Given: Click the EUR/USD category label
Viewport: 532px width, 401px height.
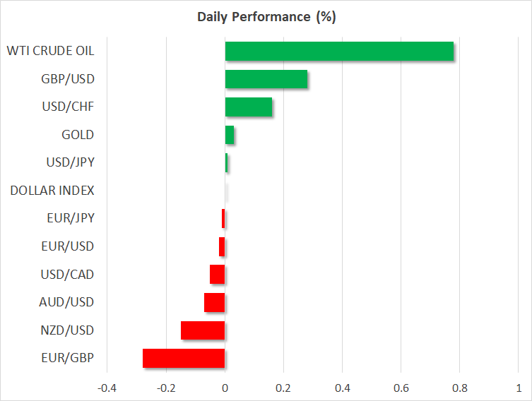Looking at the screenshot, I should coord(67,246).
